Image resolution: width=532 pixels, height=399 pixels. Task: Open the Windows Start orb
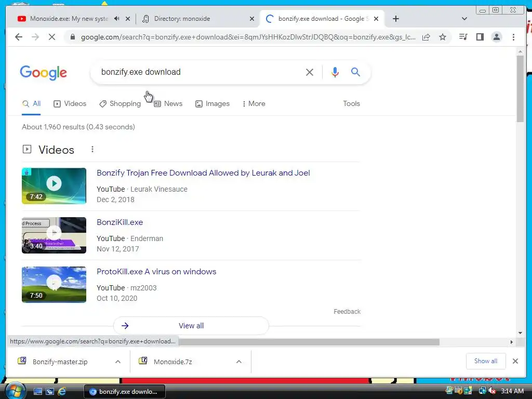click(15, 391)
